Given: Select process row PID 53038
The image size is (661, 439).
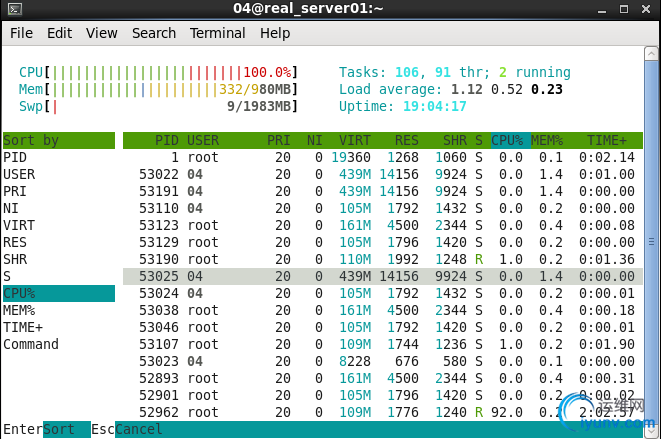Looking at the screenshot, I should point(383,310).
